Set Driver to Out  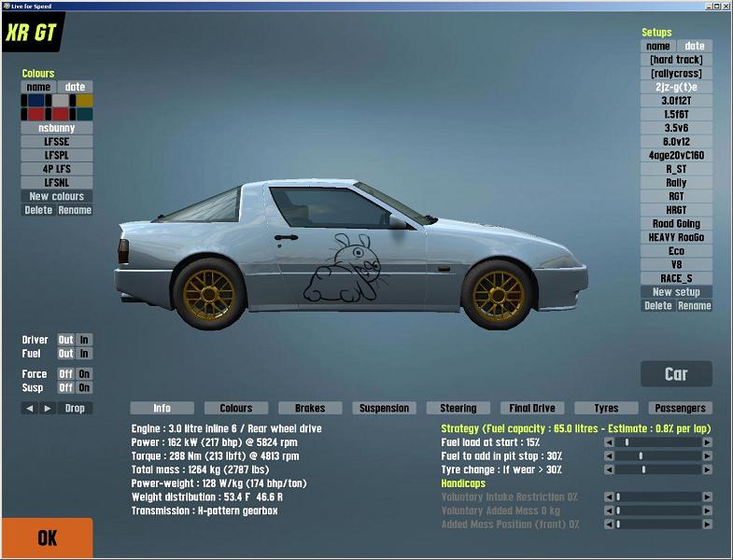[65, 340]
